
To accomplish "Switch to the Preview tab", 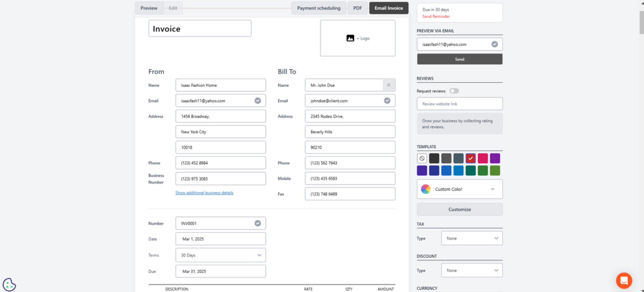I will [149, 8].
